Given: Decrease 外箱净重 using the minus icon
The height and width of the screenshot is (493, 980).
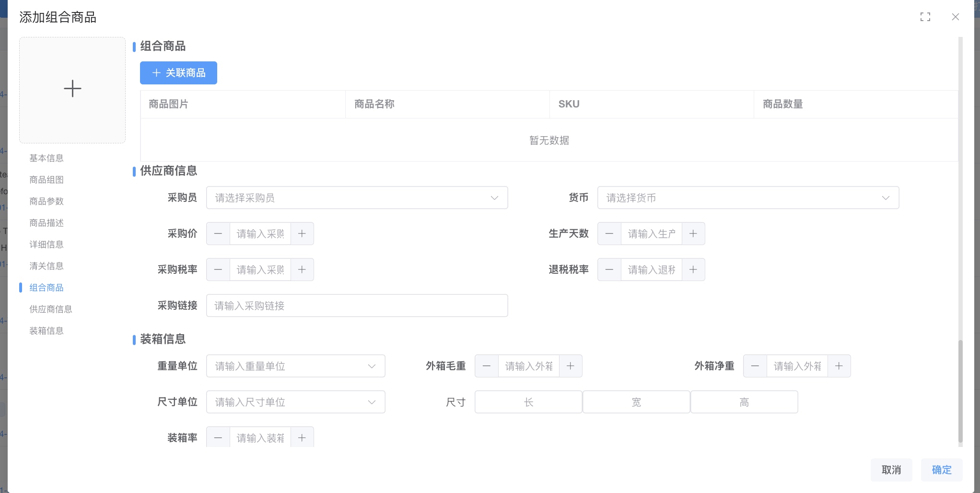Looking at the screenshot, I should pos(755,366).
